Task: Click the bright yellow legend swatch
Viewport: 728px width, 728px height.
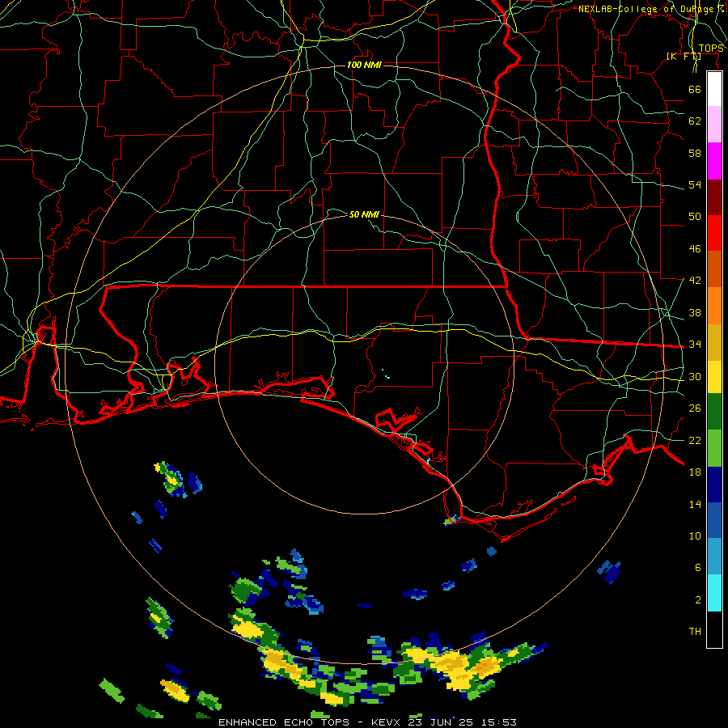Action: 714,377
